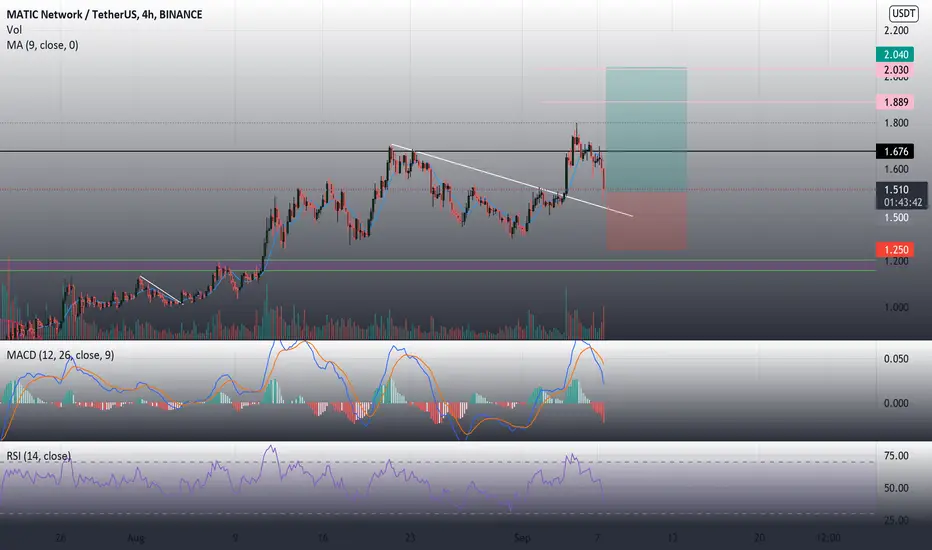Click the MACD 0.000 scale value

click(896, 403)
